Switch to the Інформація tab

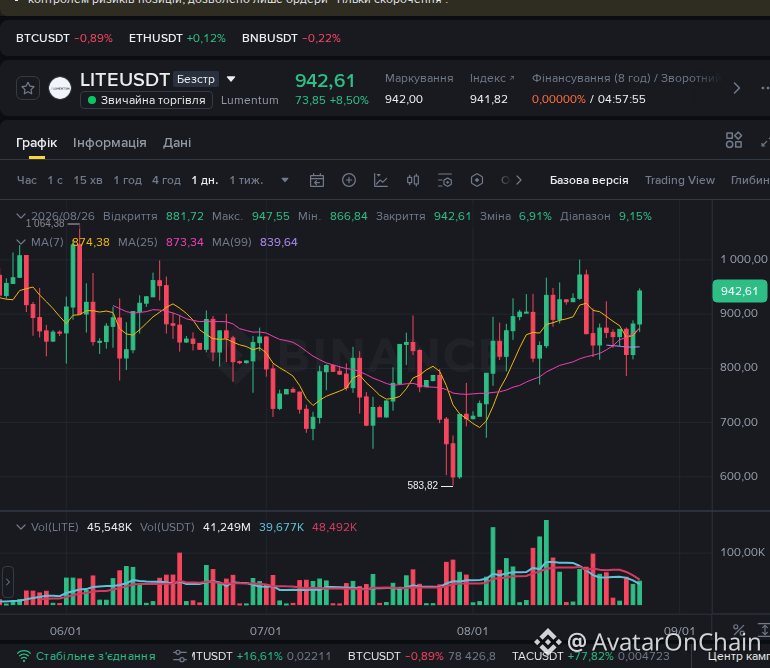click(x=110, y=143)
